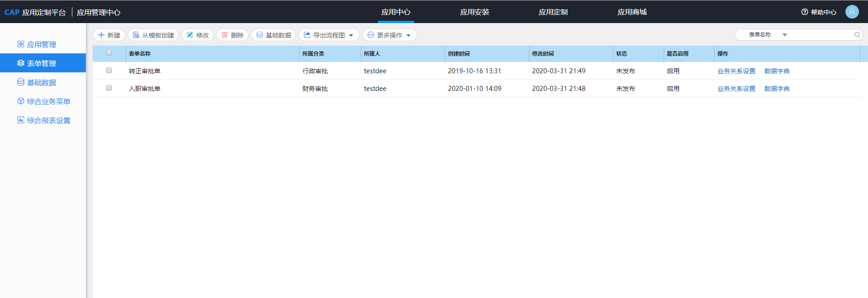Image resolution: width=868 pixels, height=298 pixels.
Task: Select the 入职审批单 form name
Action: pyautogui.click(x=145, y=89)
